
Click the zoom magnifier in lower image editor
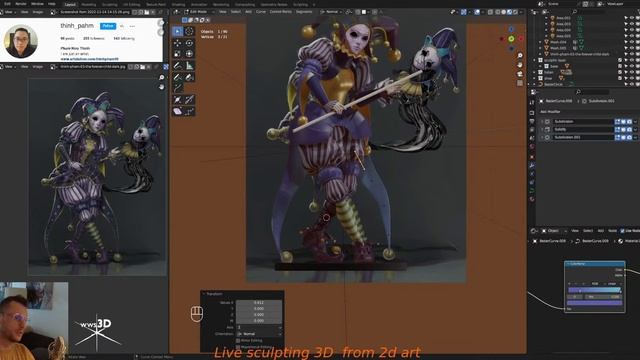pos(162,78)
